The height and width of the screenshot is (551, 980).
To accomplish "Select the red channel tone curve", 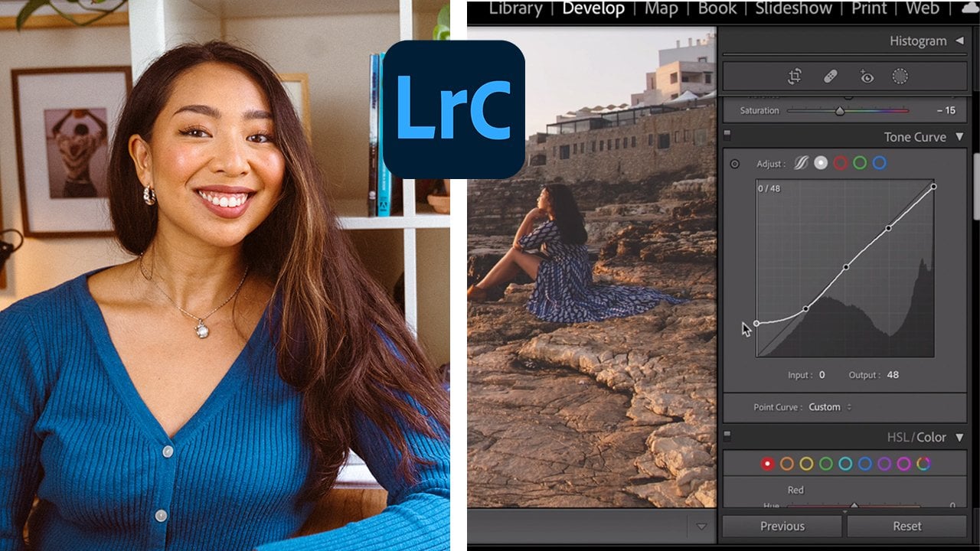I will tap(841, 163).
